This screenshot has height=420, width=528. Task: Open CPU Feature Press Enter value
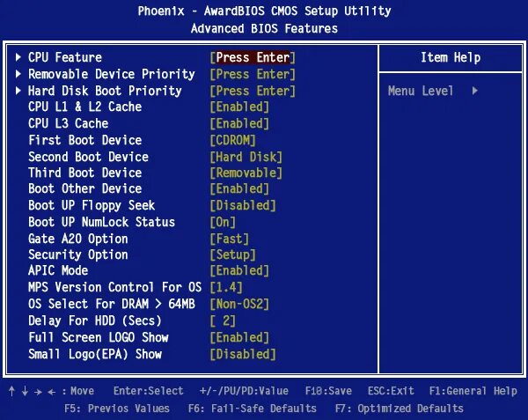(x=253, y=57)
